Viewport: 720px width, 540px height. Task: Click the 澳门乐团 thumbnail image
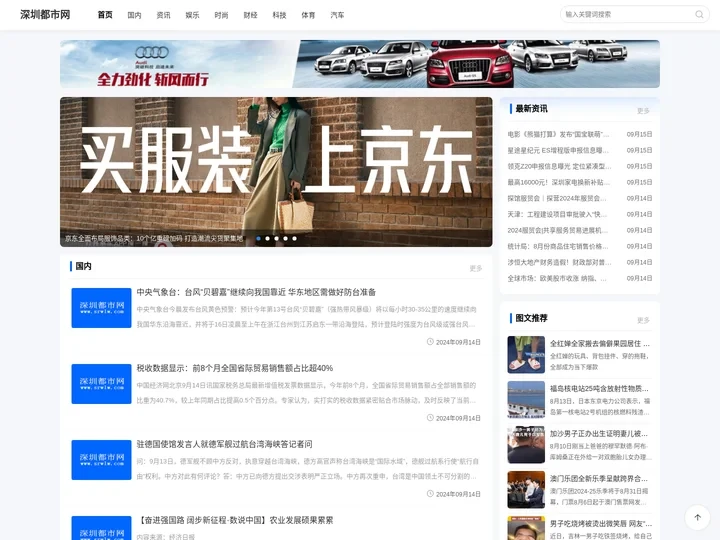(x=526, y=489)
